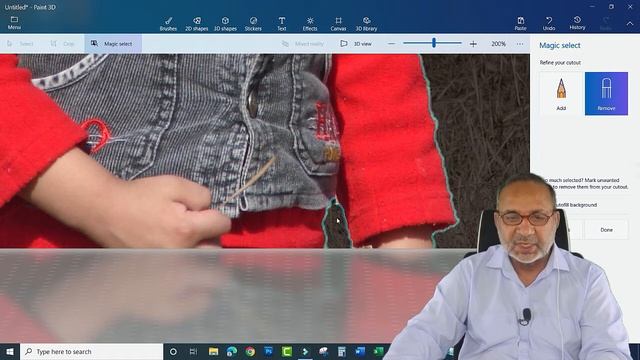
Task: Open Photoshop from the taskbar
Action: click(269, 351)
